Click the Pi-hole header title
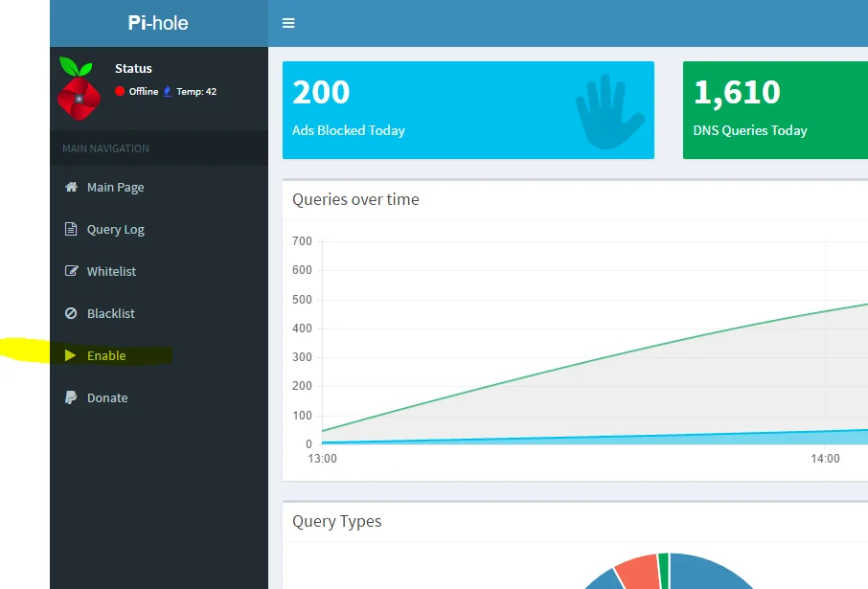 click(158, 23)
